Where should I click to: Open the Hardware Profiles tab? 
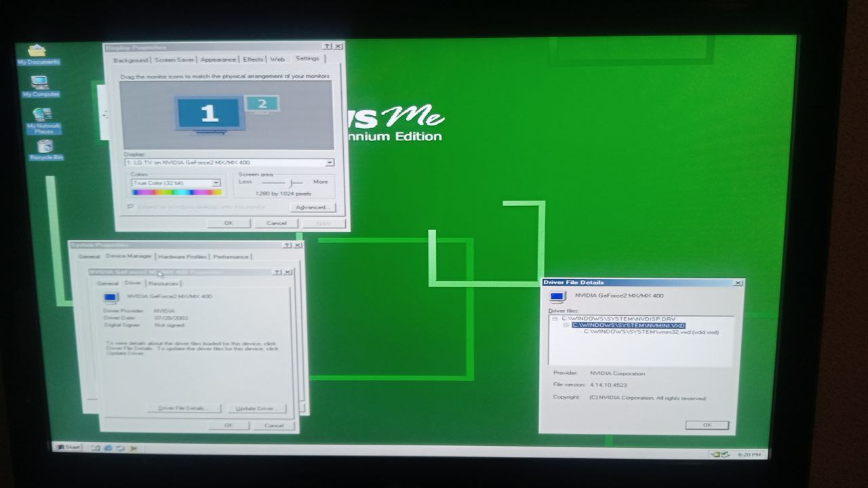(182, 257)
